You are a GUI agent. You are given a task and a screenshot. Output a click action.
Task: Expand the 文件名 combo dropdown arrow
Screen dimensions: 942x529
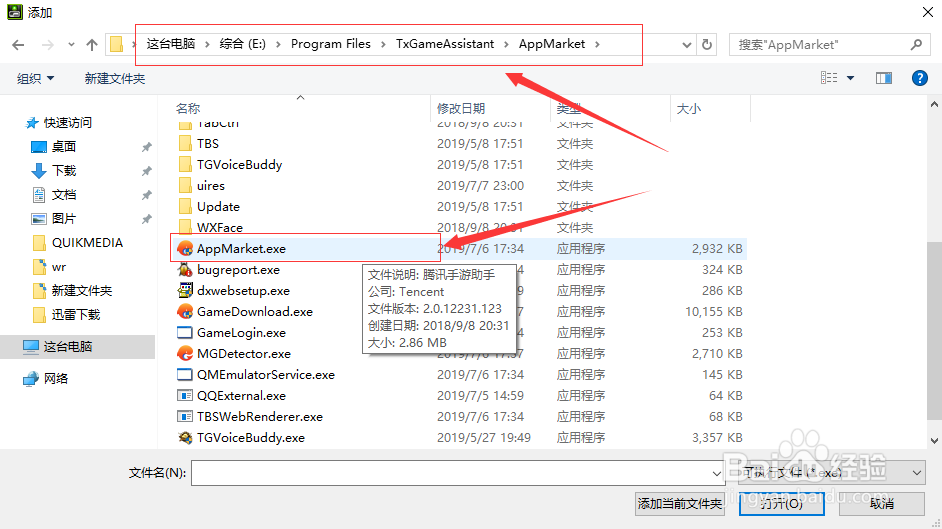716,473
